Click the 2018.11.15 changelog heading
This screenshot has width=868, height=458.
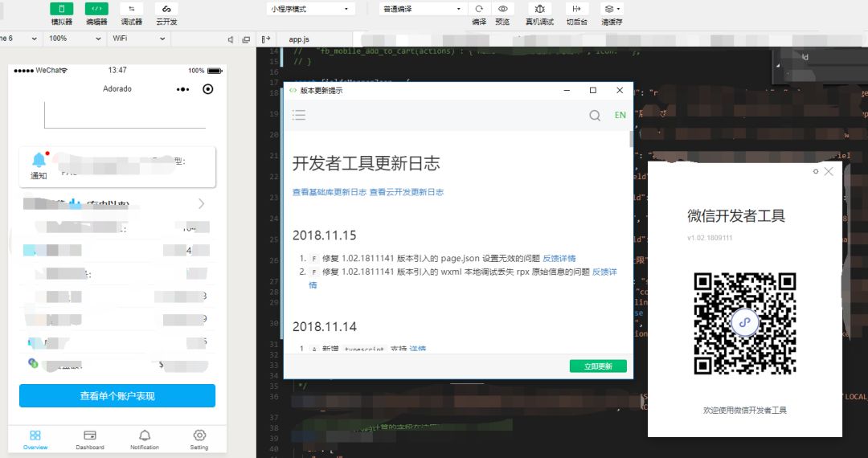pyautogui.click(x=325, y=235)
